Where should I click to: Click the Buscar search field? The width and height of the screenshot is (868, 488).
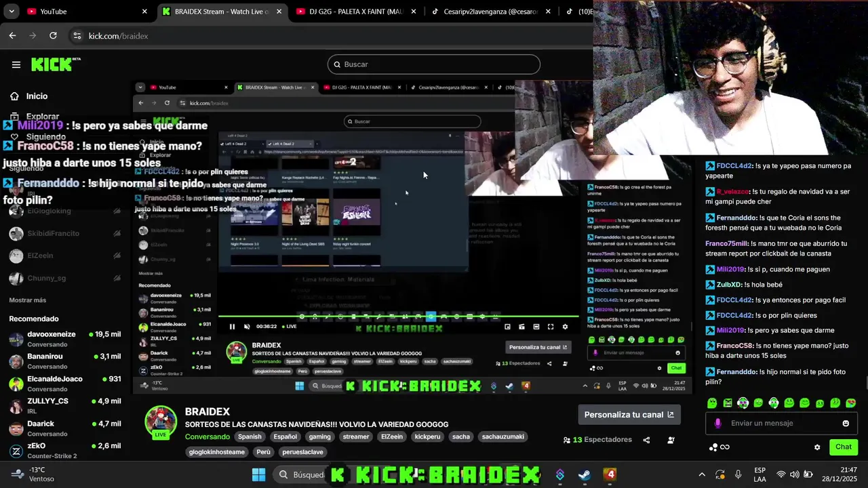434,64
